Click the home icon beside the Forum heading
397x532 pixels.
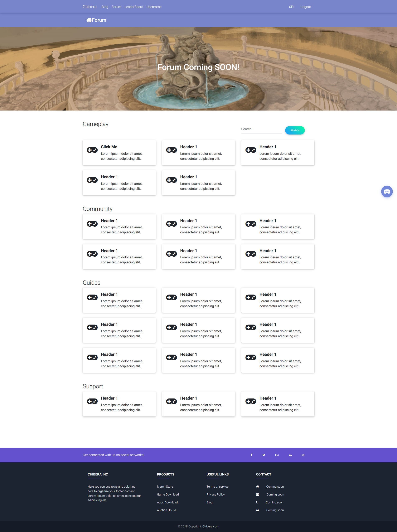89,20
